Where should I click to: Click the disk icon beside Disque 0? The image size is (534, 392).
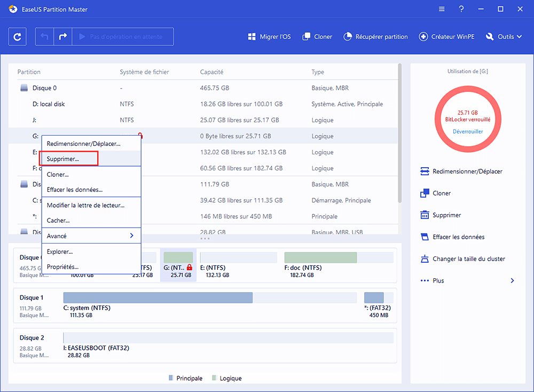pyautogui.click(x=24, y=88)
